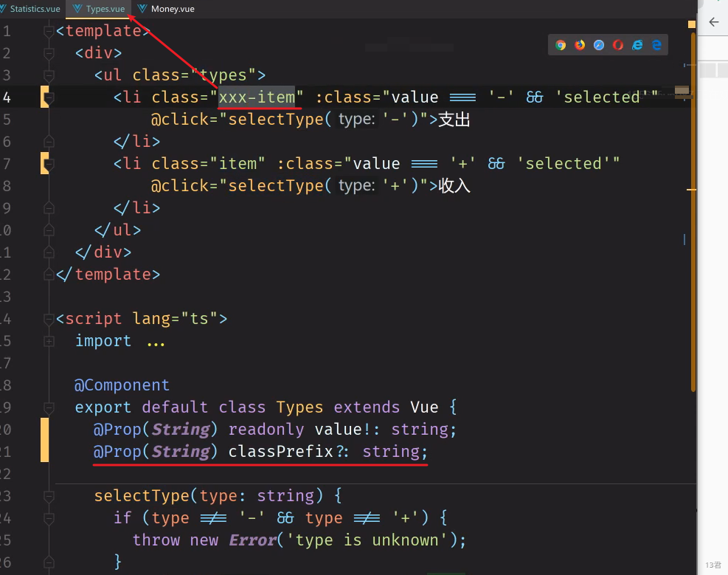Open preview in Edge browser icon

click(656, 45)
